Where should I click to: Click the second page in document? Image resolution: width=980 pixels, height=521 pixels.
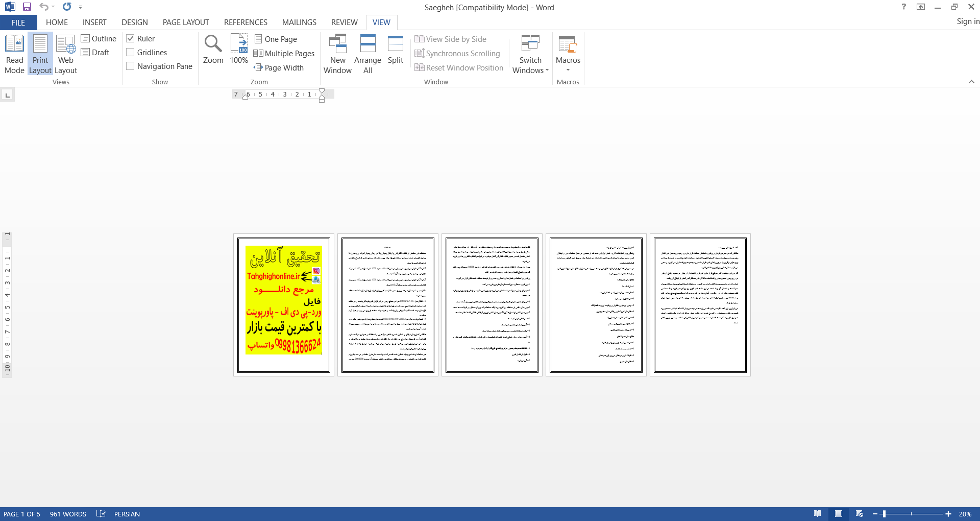[x=388, y=305]
